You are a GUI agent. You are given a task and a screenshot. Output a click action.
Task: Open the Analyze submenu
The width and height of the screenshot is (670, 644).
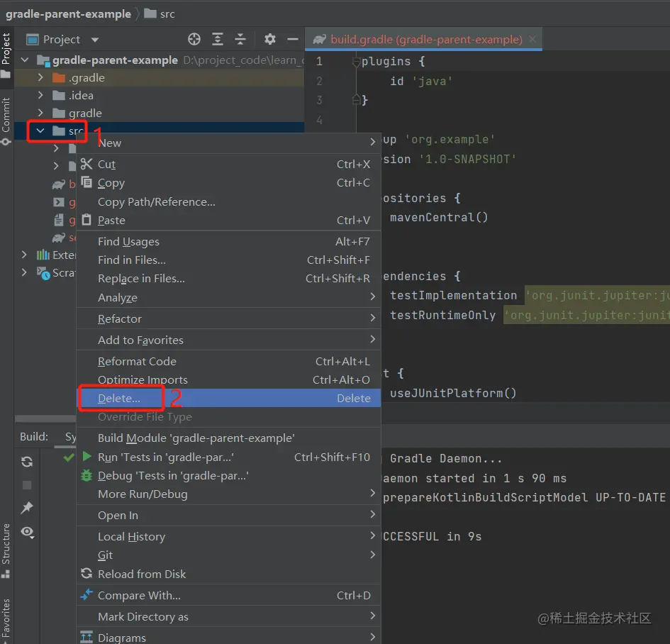pos(228,297)
